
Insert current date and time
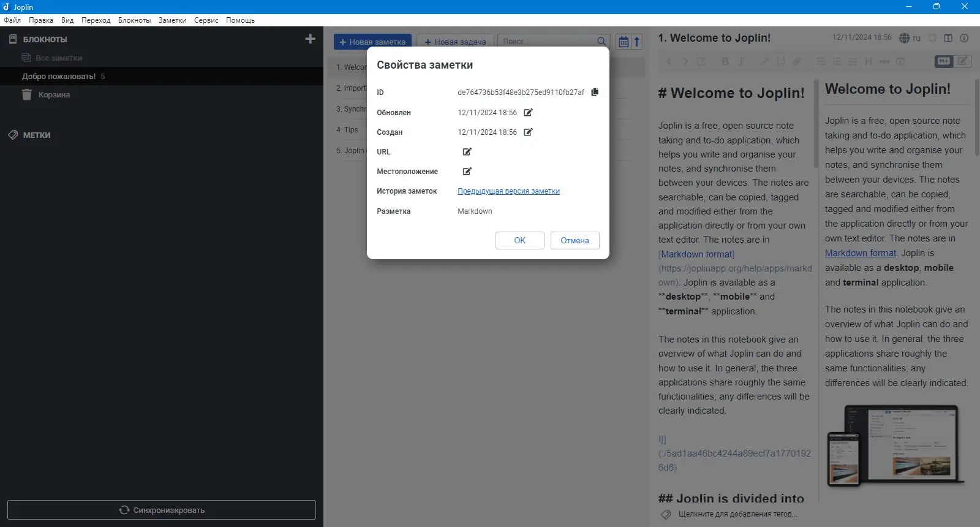900,61
